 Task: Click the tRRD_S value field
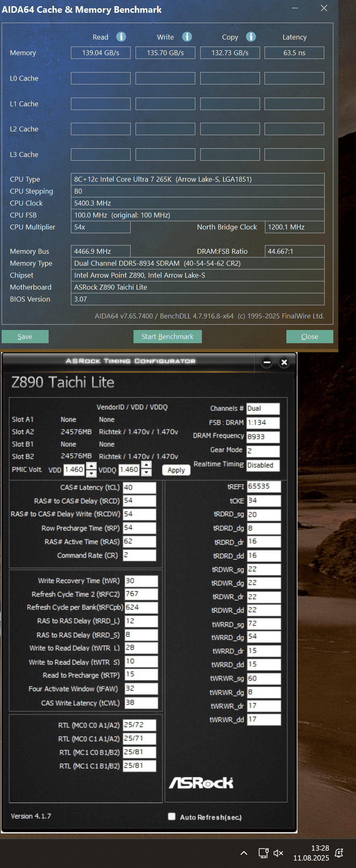click(x=141, y=635)
